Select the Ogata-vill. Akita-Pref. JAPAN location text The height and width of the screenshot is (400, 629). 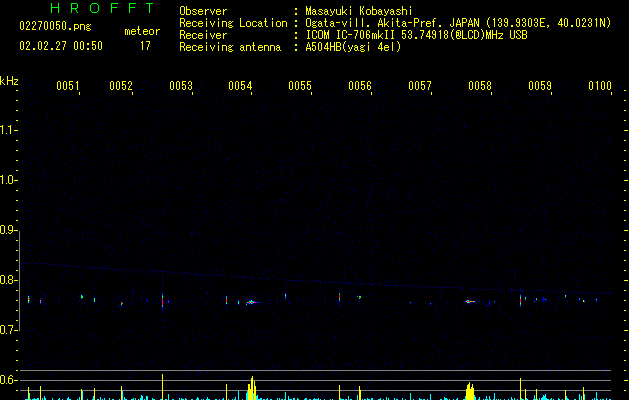click(458, 23)
